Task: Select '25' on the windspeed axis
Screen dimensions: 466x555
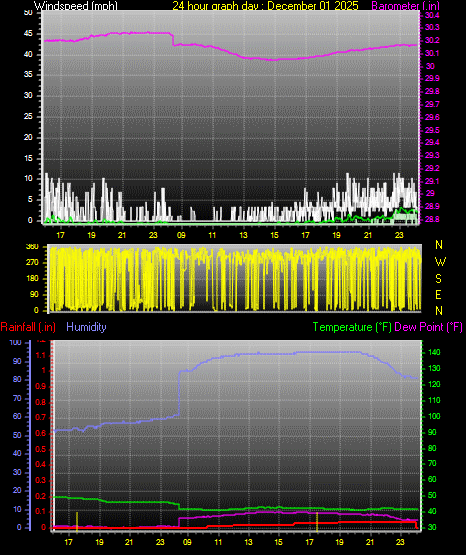Action: pyautogui.click(x=28, y=116)
